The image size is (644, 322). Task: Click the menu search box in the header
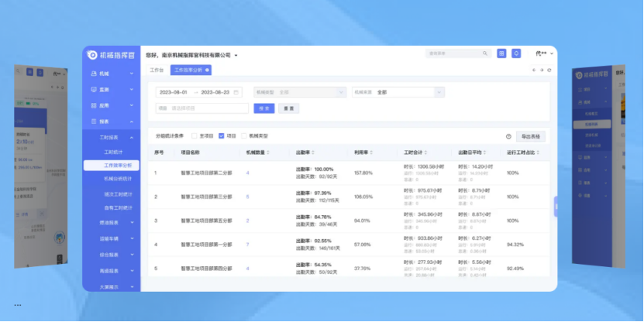458,53
